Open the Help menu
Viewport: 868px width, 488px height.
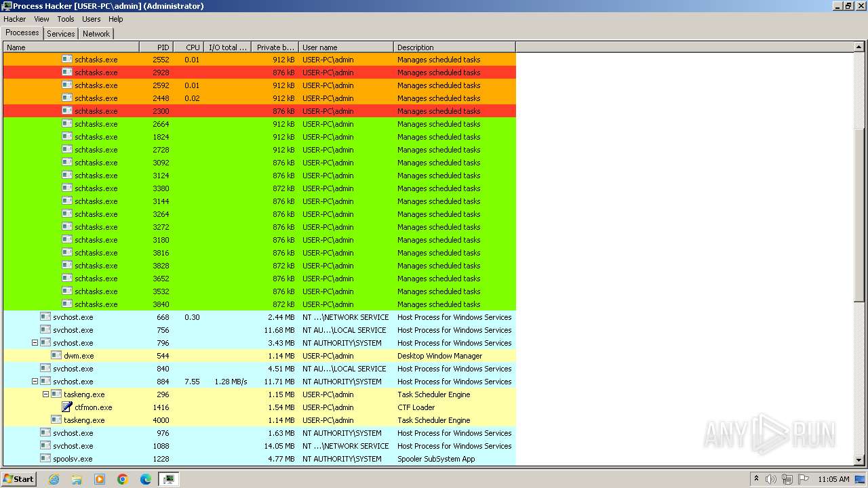point(116,19)
